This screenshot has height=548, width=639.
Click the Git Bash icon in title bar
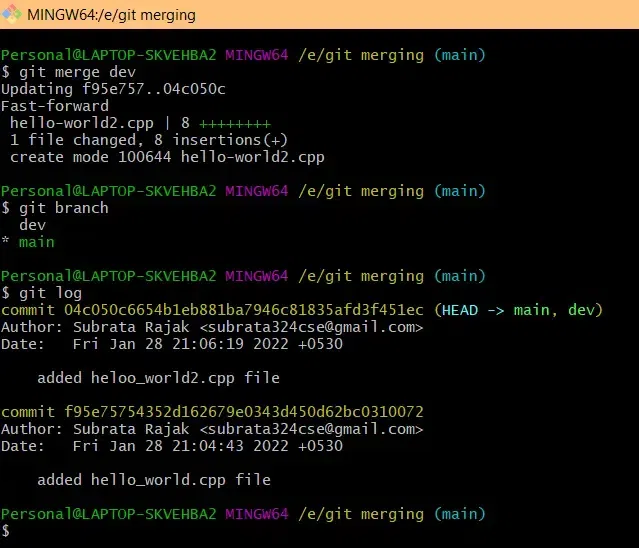(11, 14)
